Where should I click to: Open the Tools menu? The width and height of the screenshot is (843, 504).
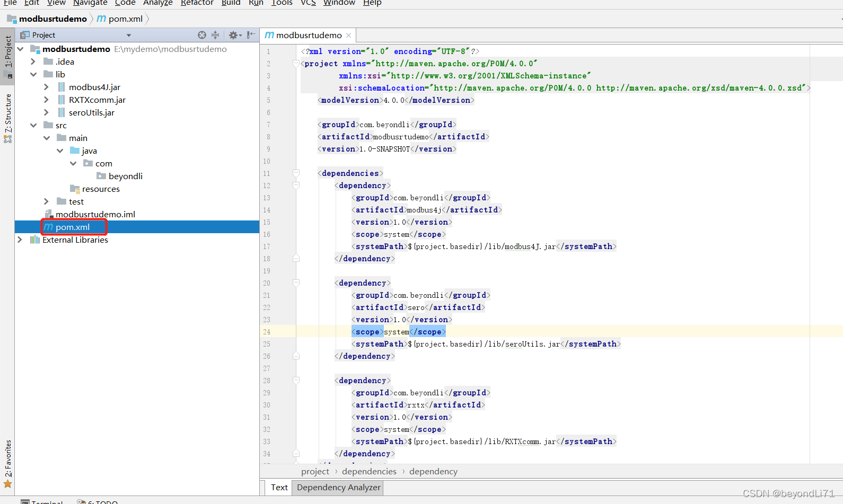[x=282, y=3]
